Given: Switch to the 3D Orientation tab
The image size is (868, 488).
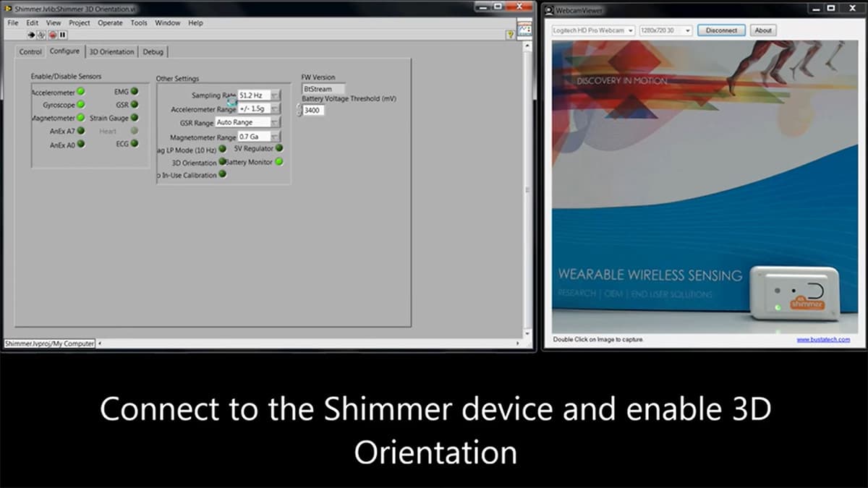Looking at the screenshot, I should 111,52.
